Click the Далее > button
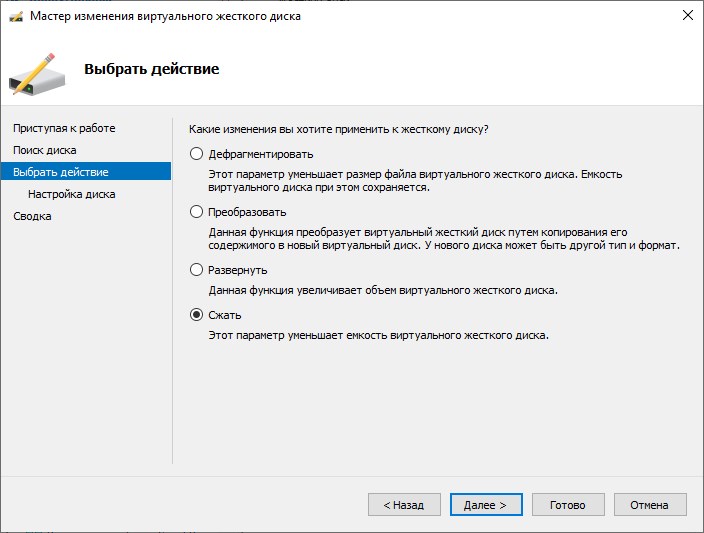Screen dimensions: 704x533 point(485,505)
